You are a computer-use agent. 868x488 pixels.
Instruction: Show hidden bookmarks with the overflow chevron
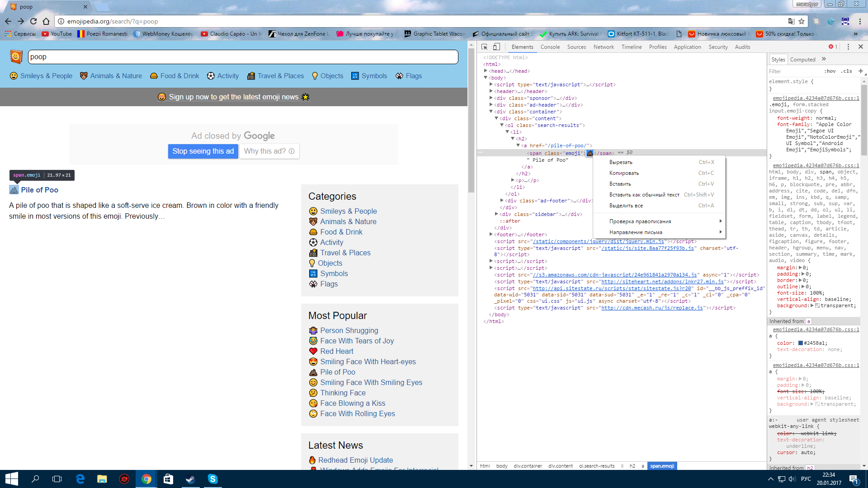(x=855, y=34)
